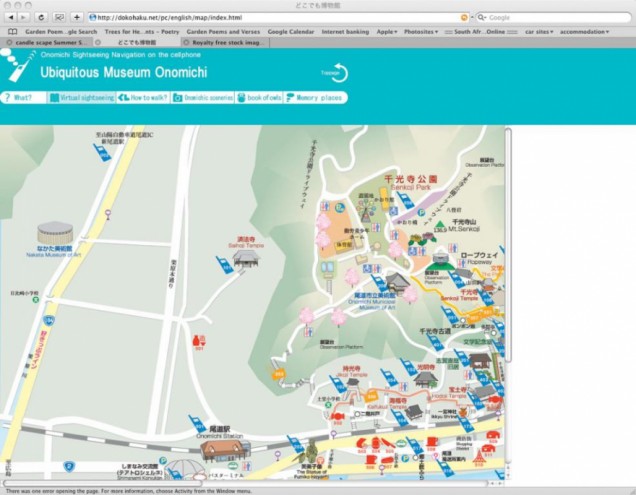The width and height of the screenshot is (636, 495).
Task: Expand the Apple bookmarks dropdown
Action: 386,32
